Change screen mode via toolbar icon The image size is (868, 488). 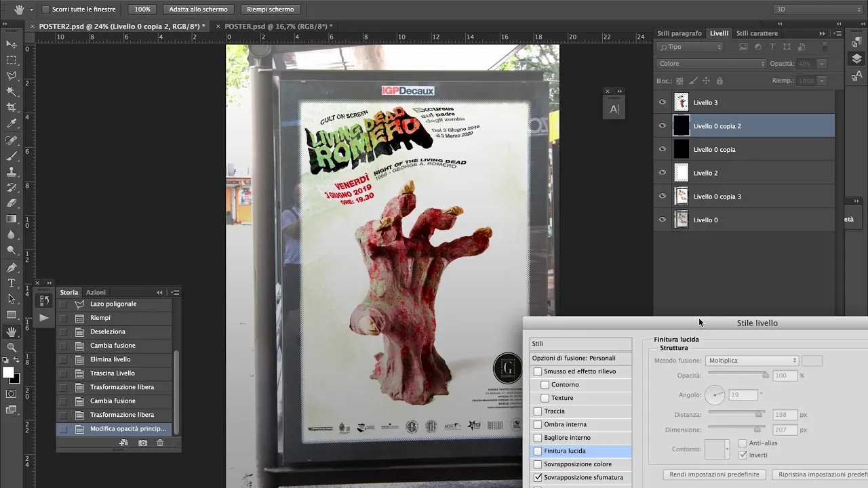pyautogui.click(x=12, y=409)
